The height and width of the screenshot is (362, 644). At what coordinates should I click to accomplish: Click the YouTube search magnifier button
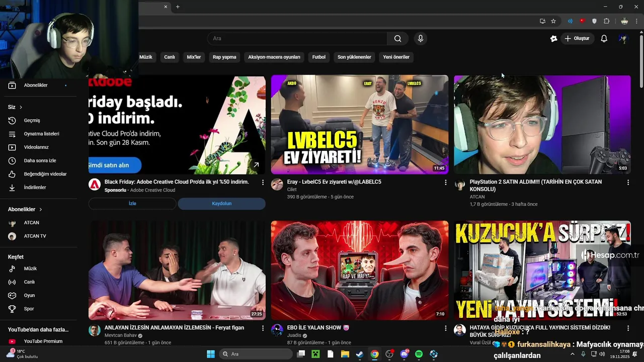(397, 39)
